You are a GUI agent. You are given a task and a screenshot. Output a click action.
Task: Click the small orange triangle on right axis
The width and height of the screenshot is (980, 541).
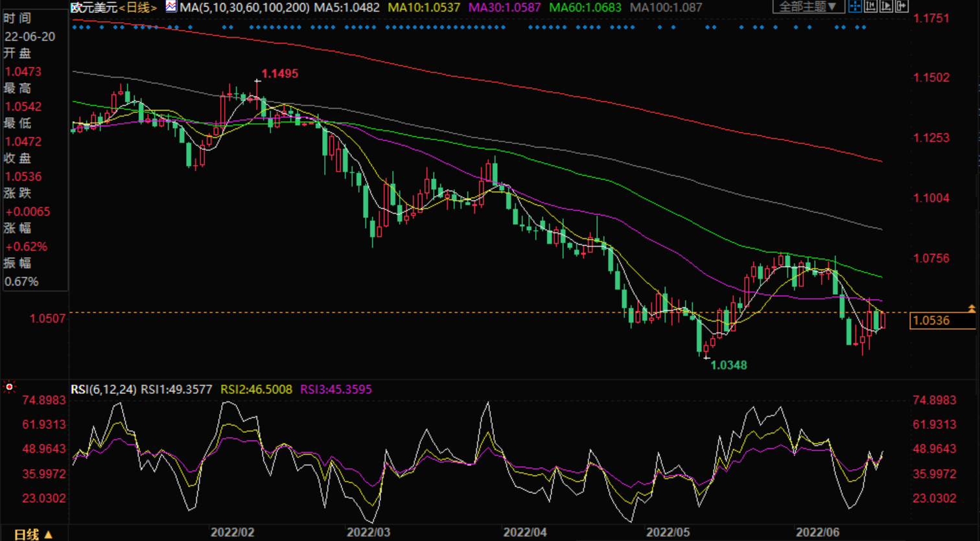click(971, 308)
